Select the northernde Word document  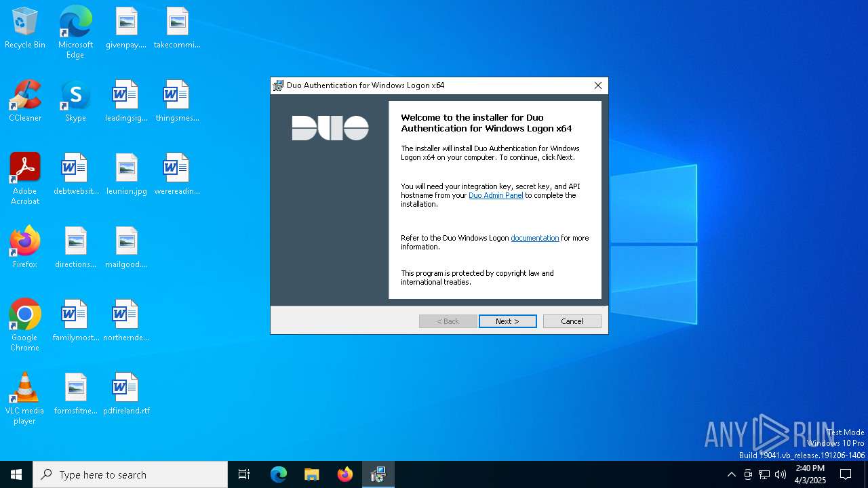click(x=126, y=321)
